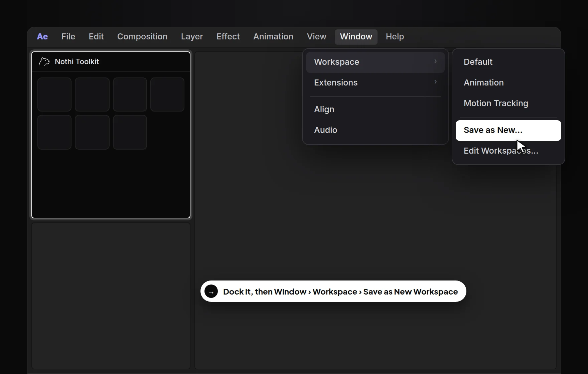This screenshot has width=588, height=374.
Task: Open the View menu
Action: coord(317,36)
